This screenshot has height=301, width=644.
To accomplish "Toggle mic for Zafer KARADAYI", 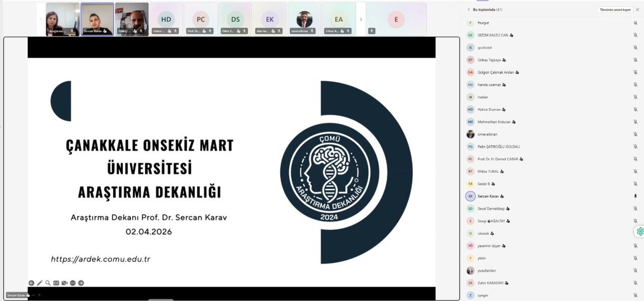I will [x=635, y=283].
